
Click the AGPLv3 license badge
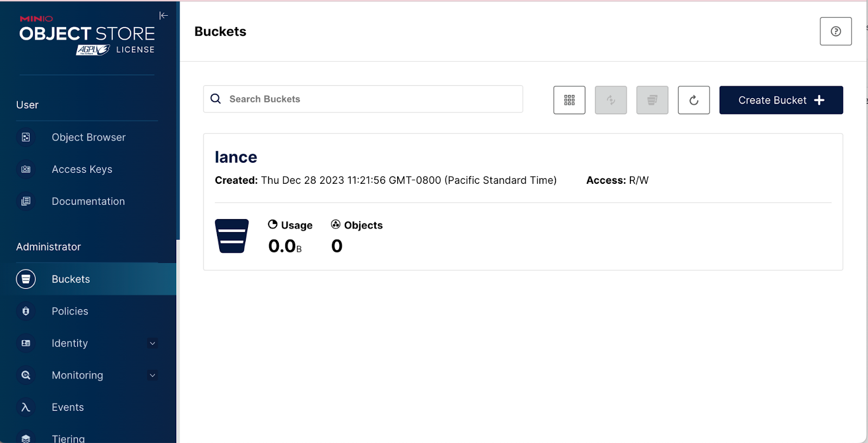[x=93, y=50]
